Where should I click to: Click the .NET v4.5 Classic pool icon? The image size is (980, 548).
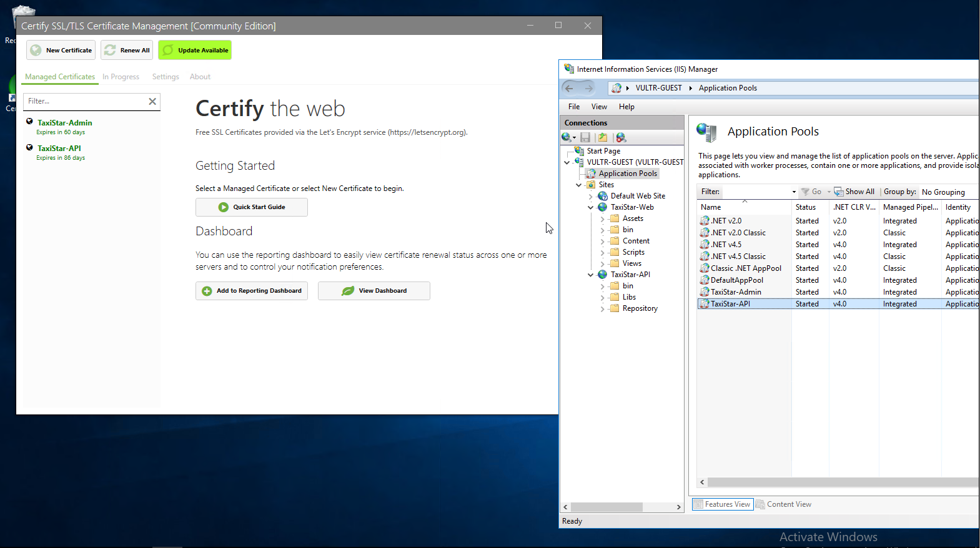705,257
